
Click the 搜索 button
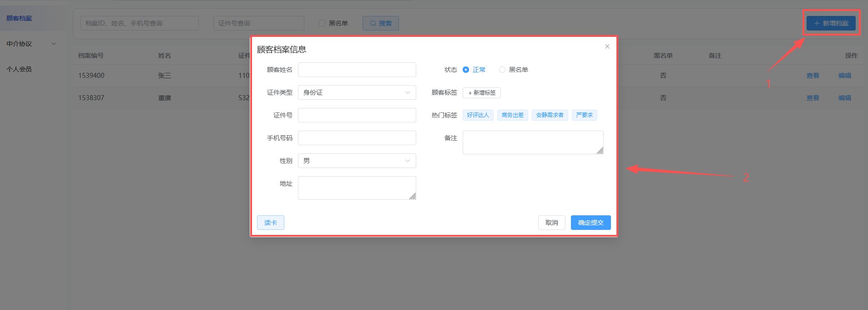tap(381, 23)
